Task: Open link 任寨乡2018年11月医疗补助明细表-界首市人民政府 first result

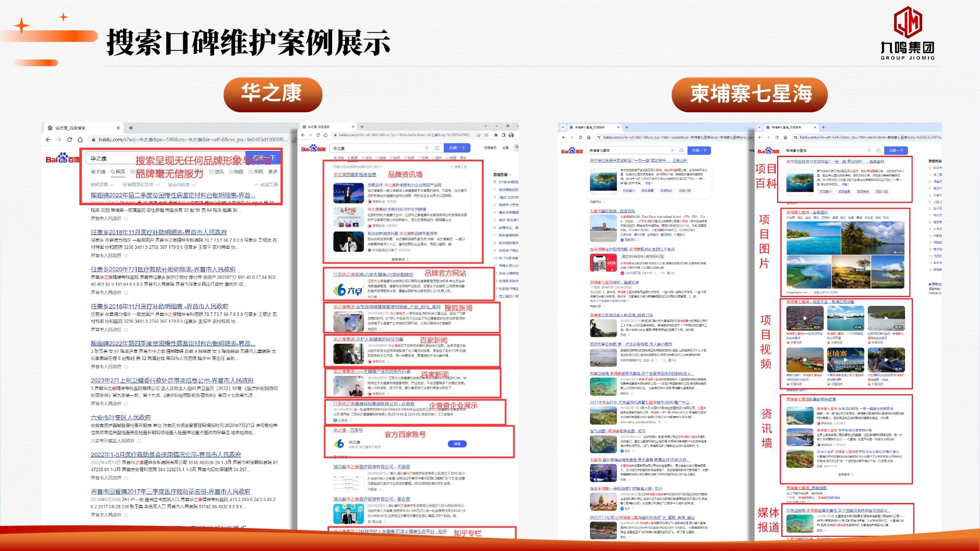Action: (x=159, y=232)
